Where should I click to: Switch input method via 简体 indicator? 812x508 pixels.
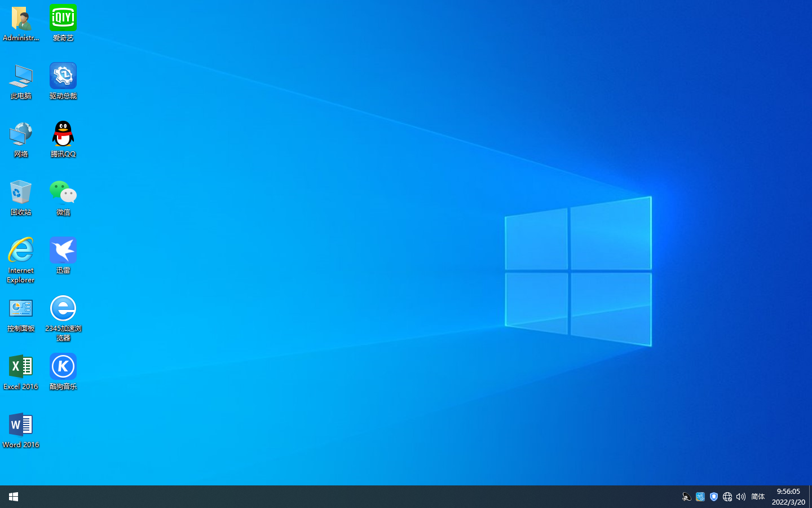pyautogui.click(x=758, y=497)
